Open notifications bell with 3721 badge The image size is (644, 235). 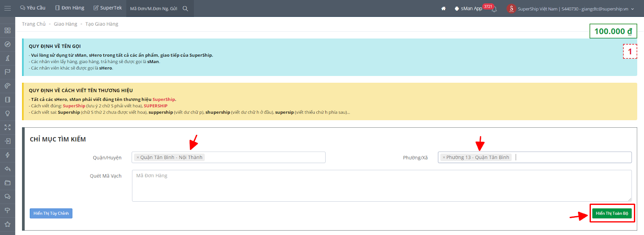pos(494,9)
